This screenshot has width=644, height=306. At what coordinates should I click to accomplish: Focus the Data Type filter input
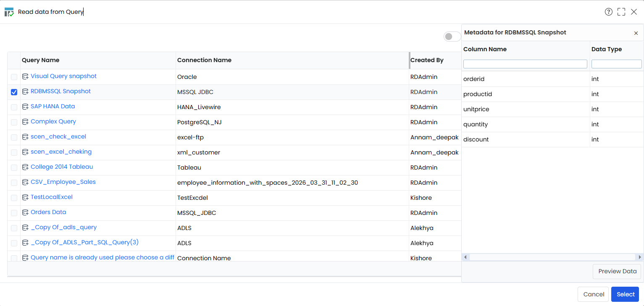click(x=617, y=64)
